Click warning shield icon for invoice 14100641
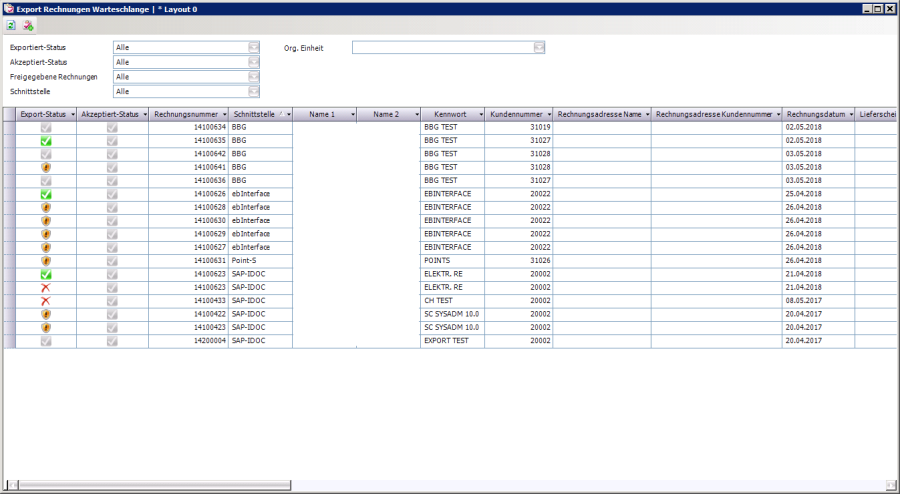 coord(46,168)
